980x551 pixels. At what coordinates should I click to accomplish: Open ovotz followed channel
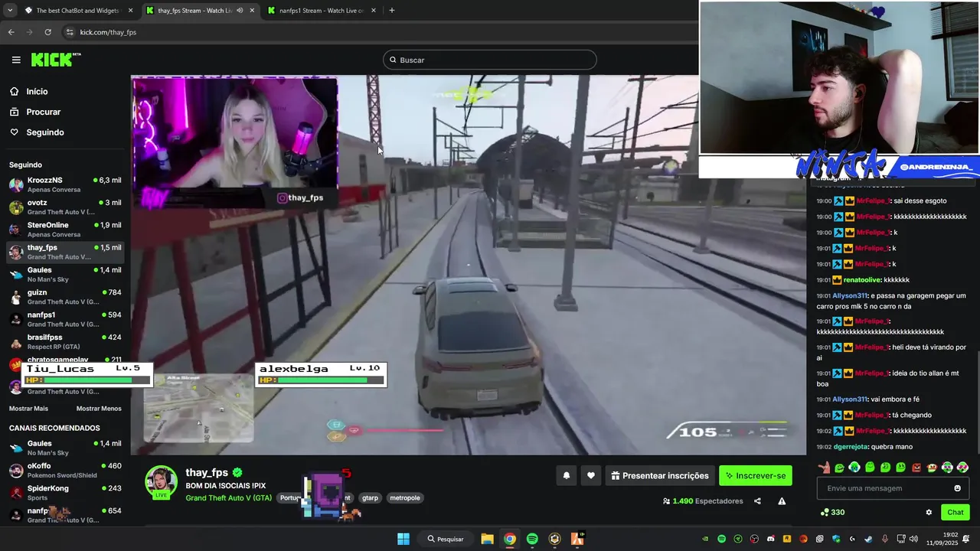pos(65,207)
